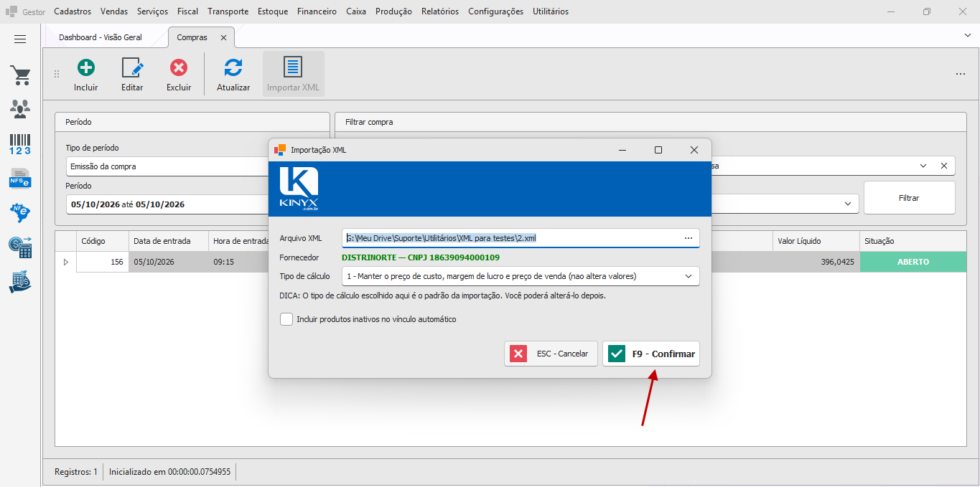
Task: Click the Filtrar button
Action: pos(909,198)
